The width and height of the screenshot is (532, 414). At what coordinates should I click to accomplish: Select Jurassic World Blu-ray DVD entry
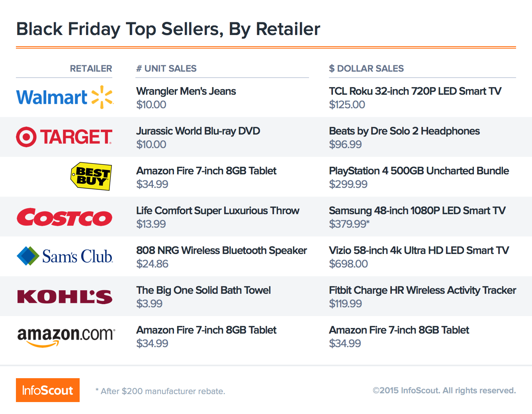tap(198, 131)
